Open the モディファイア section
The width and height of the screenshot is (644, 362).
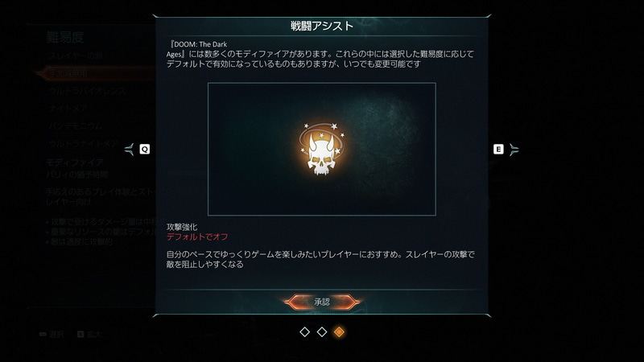(75, 162)
